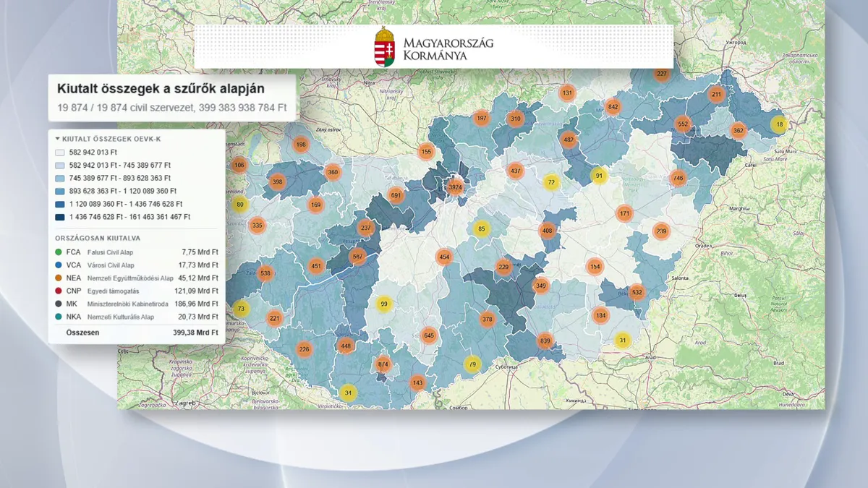Open the orange cluster marker 239
The height and width of the screenshot is (488, 868).
660,231
